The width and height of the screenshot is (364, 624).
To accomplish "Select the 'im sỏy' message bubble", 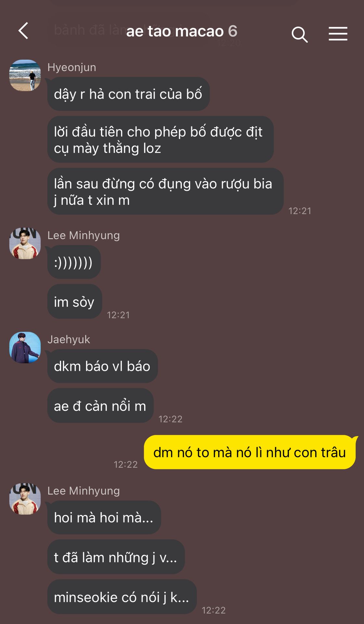I will pyautogui.click(x=74, y=302).
